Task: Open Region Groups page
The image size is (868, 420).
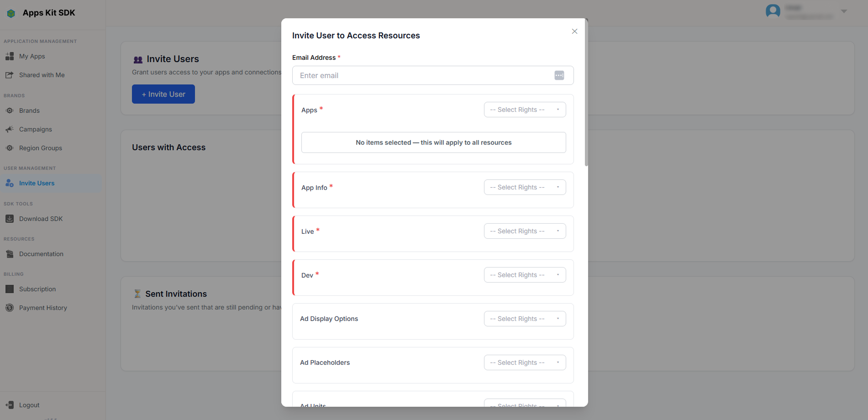Action: (41, 148)
